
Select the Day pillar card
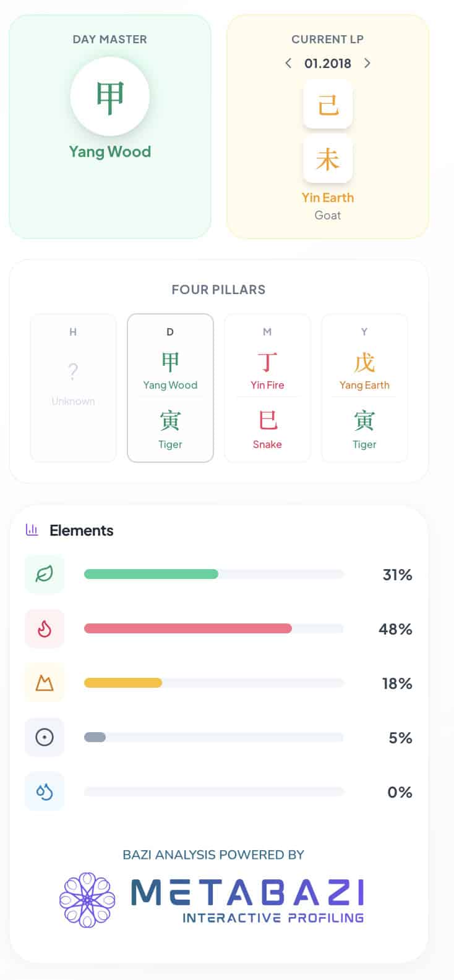click(170, 387)
